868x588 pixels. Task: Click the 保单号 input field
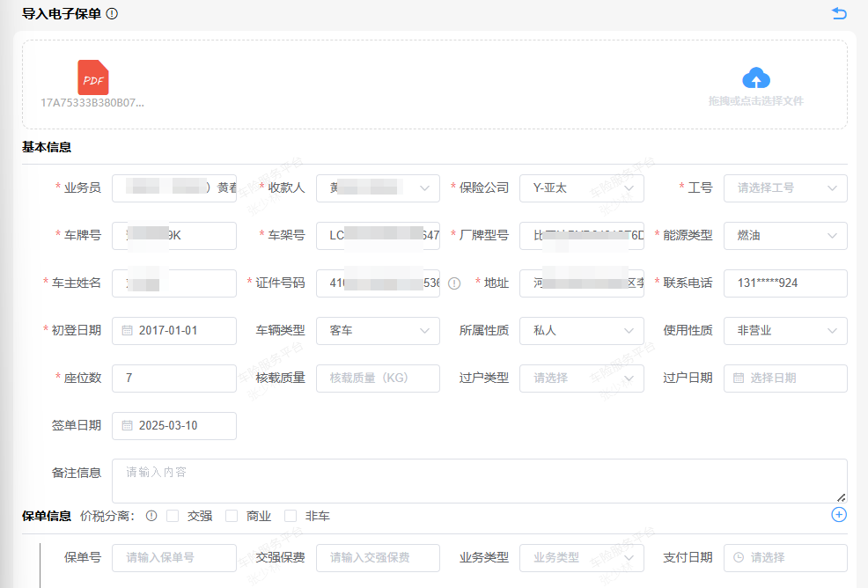coord(174,557)
